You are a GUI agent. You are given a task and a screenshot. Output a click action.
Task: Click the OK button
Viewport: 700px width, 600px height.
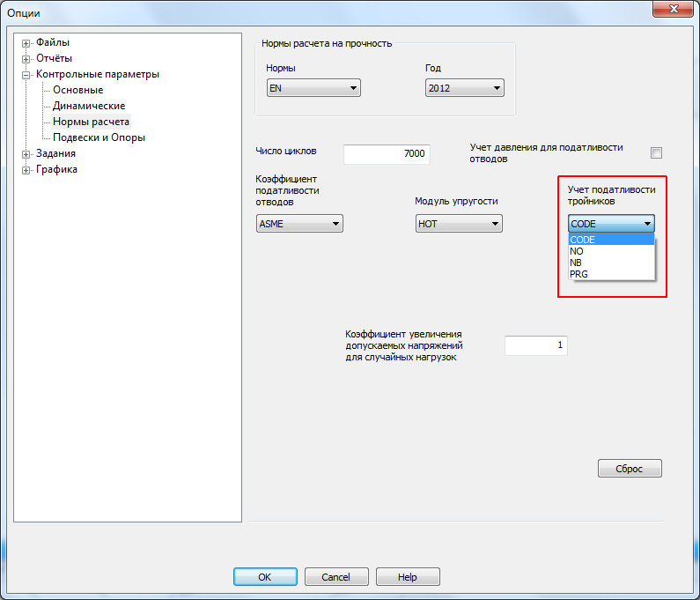coord(265,577)
